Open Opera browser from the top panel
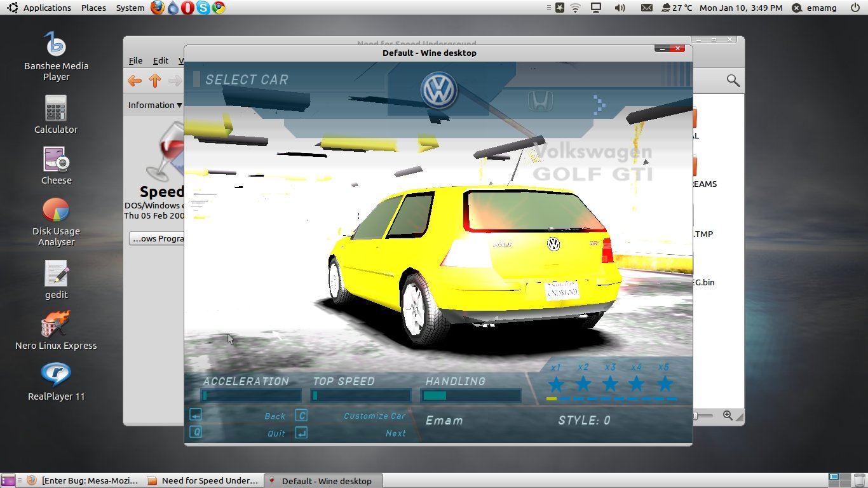 (187, 8)
